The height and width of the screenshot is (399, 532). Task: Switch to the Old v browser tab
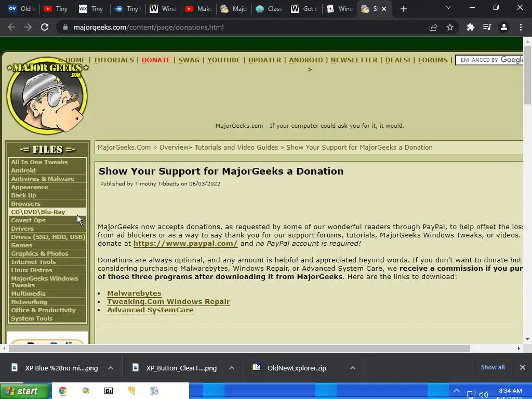click(x=21, y=9)
